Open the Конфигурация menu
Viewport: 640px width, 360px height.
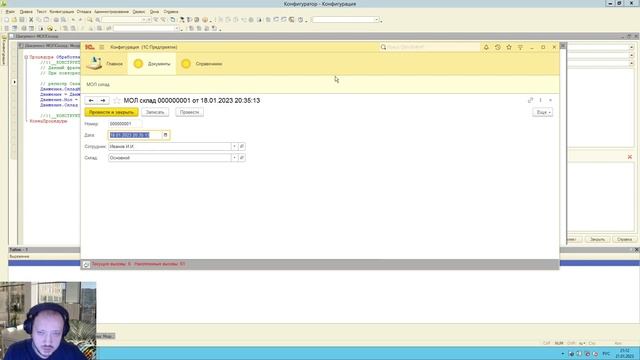pos(62,12)
